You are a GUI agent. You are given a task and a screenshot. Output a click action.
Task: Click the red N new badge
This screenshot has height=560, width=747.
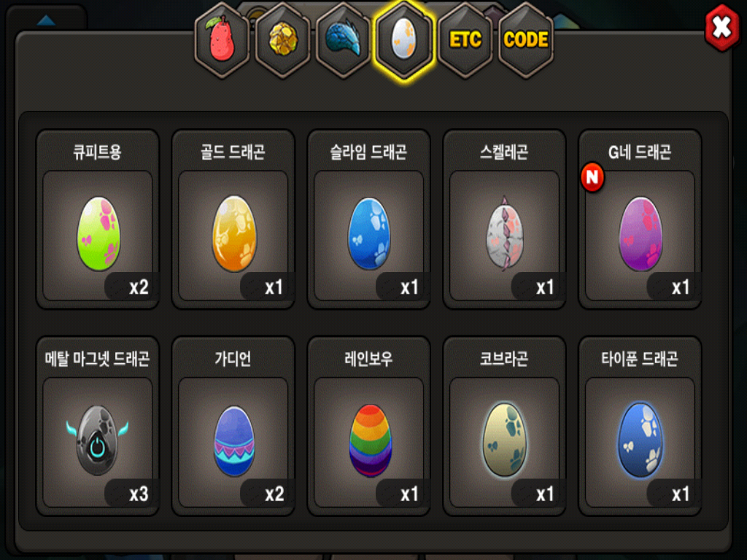click(592, 178)
